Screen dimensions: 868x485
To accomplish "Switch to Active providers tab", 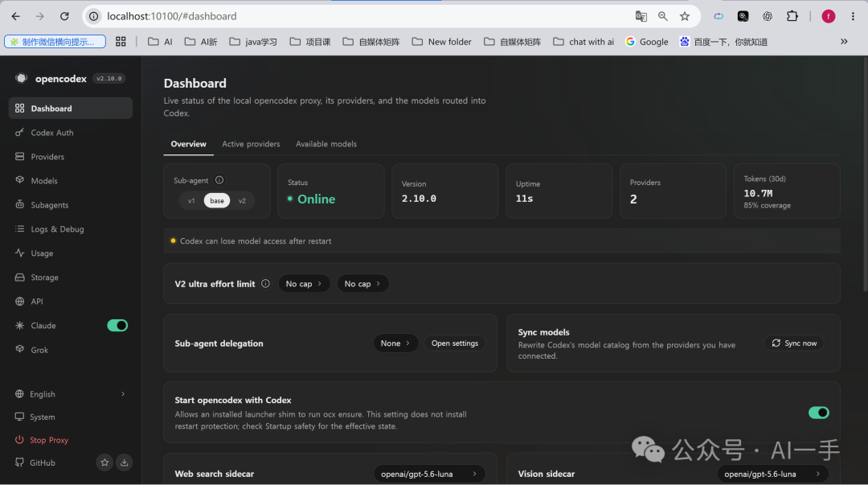I will 251,144.
